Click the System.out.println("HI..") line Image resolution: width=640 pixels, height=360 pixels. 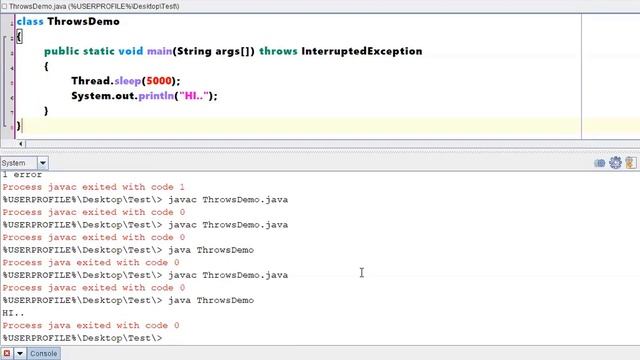click(144, 96)
